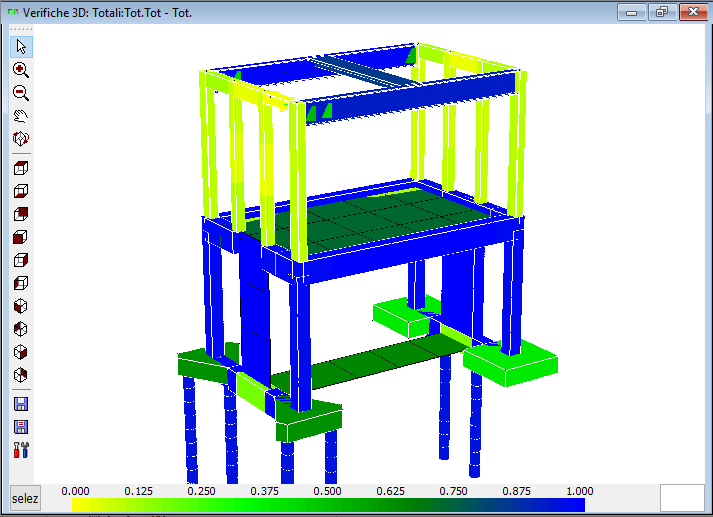The height and width of the screenshot is (517, 713).
Task: Set isometric view with lower-right face highlighted
Action: 21,352
